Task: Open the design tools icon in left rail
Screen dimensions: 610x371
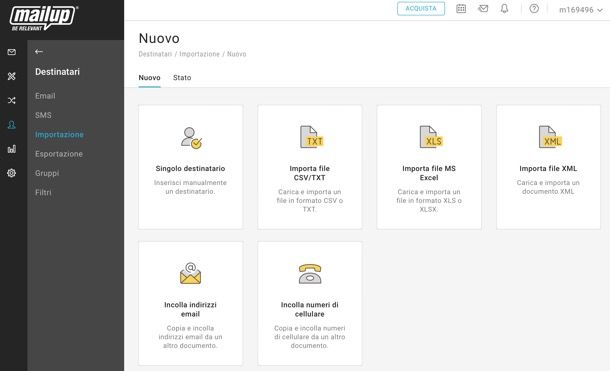Action: (x=12, y=76)
